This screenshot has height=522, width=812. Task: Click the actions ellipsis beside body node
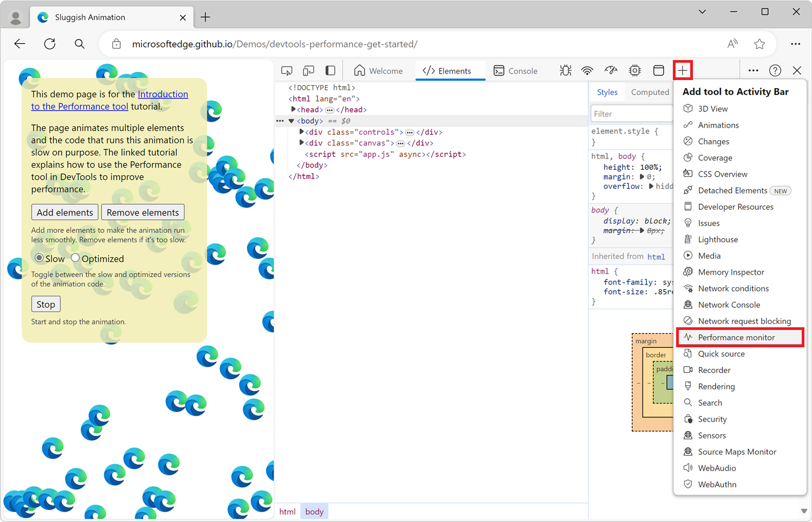point(280,121)
